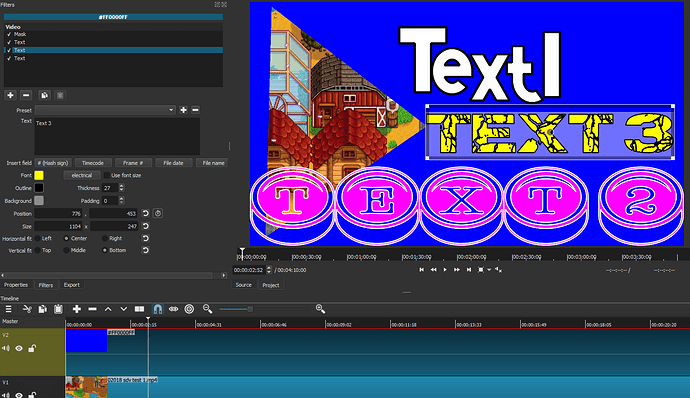Screen dimensions: 690x398
Task: Copy the filters to clipboard
Action: [x=44, y=95]
